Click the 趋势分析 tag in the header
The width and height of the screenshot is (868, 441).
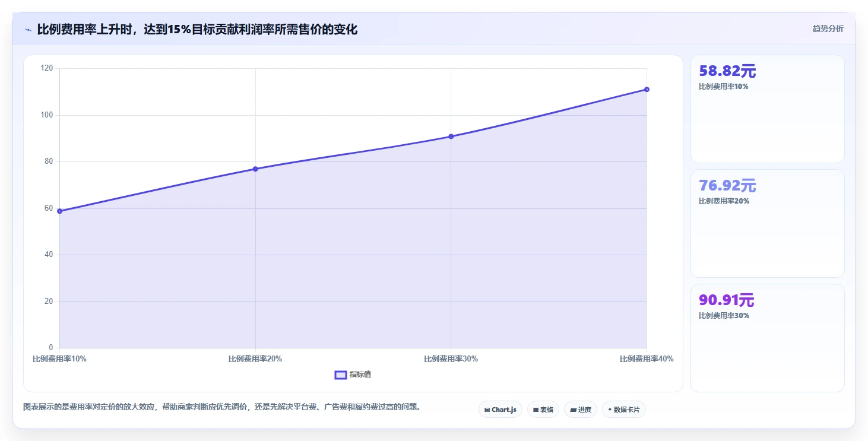(x=828, y=28)
